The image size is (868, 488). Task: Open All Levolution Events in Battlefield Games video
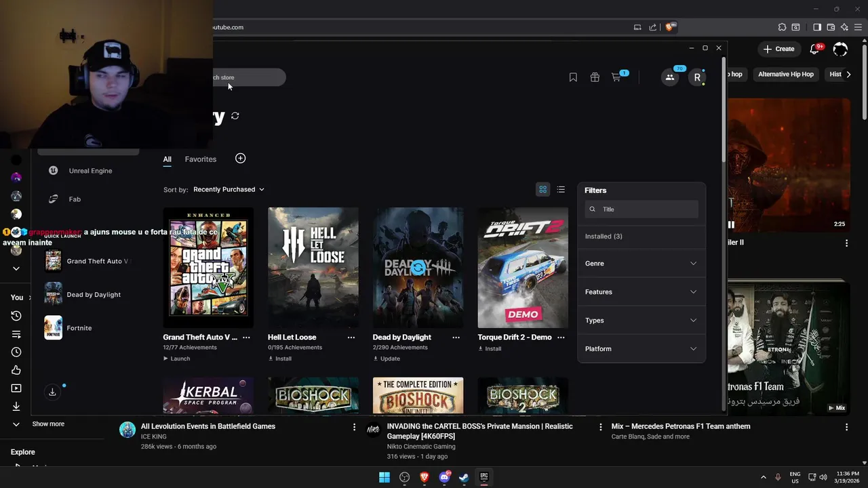click(208, 426)
